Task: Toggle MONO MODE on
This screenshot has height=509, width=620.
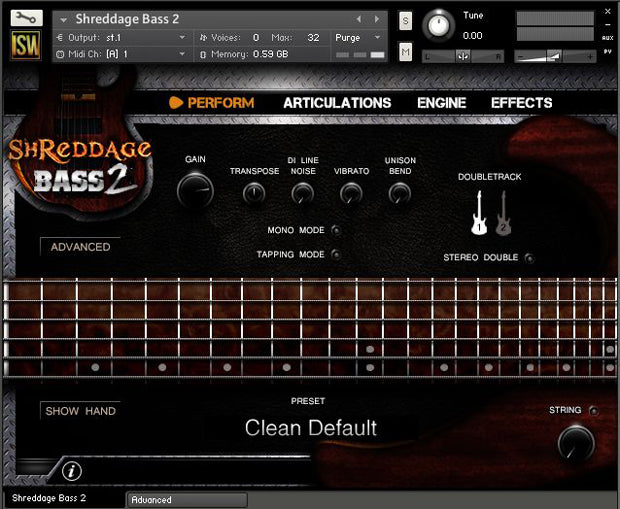Action: pos(336,230)
